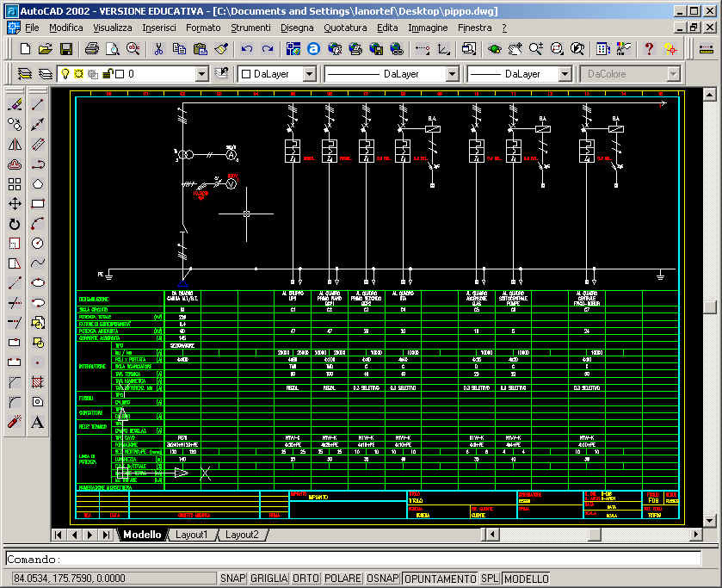Undo the last action
The image size is (722, 588).
[x=247, y=49]
